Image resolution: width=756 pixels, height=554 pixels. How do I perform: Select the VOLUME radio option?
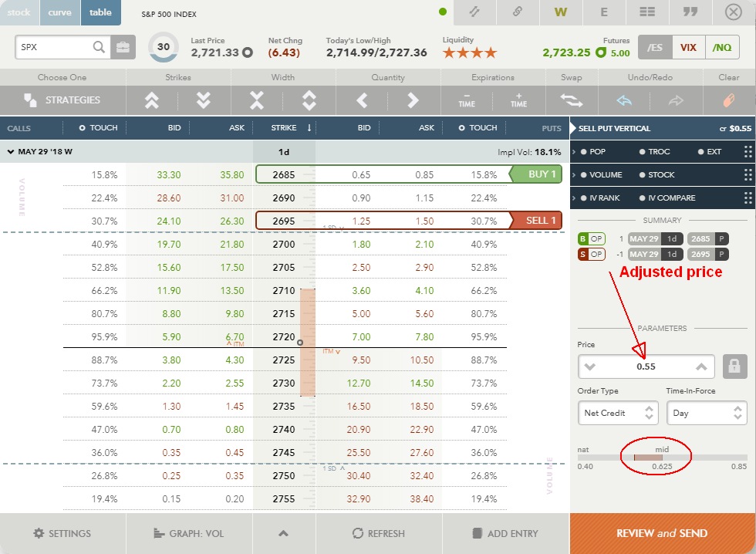tap(601, 174)
